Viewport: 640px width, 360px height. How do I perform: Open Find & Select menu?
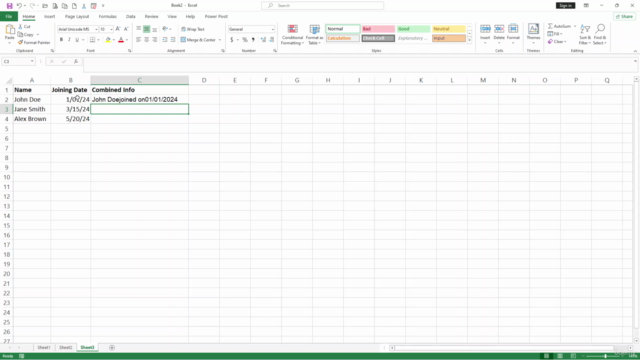click(x=600, y=35)
